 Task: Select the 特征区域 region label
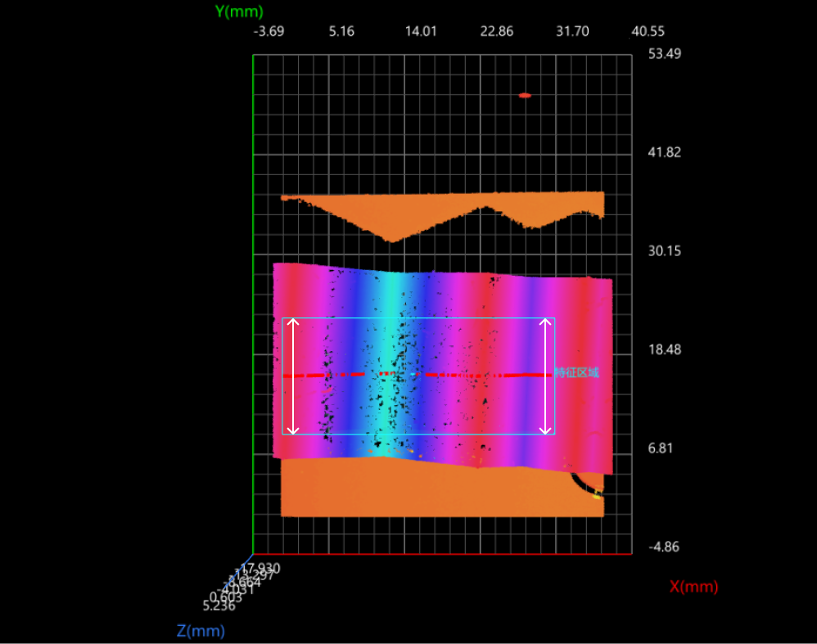[x=577, y=372]
